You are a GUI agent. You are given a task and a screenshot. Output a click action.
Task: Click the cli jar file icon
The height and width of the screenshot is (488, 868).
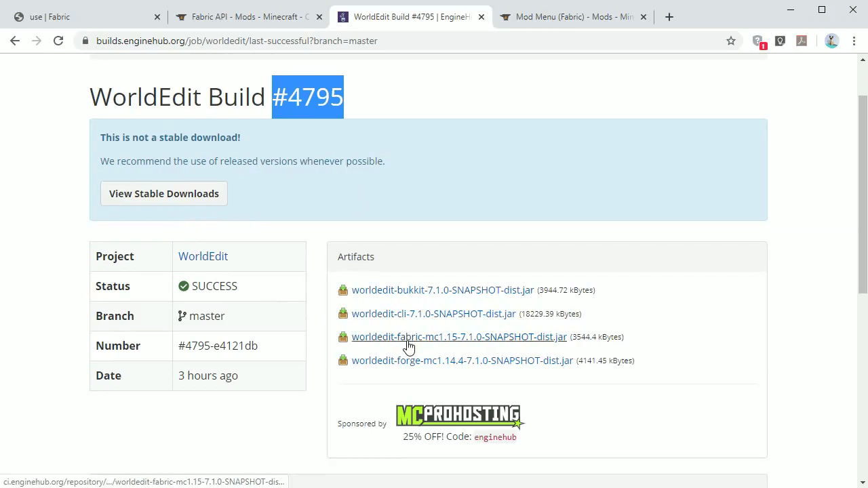(343, 314)
